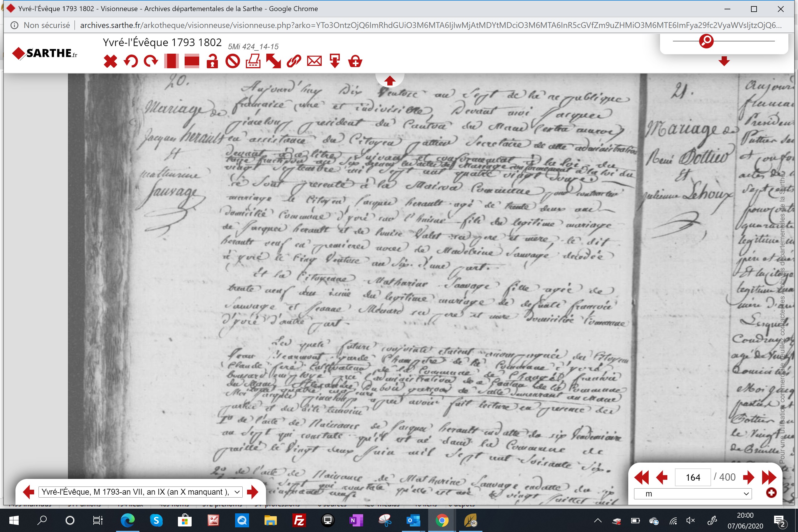Send page by email envelope icon
Viewport: 798px width, 532px height.
314,62
